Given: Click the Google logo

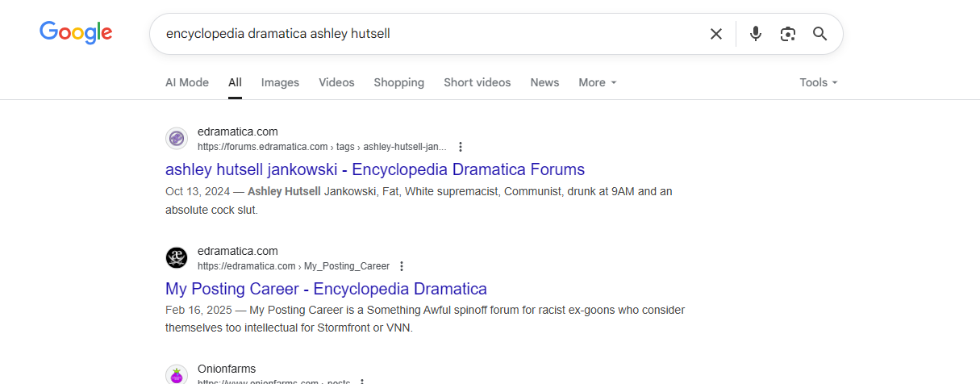Looking at the screenshot, I should (x=76, y=32).
